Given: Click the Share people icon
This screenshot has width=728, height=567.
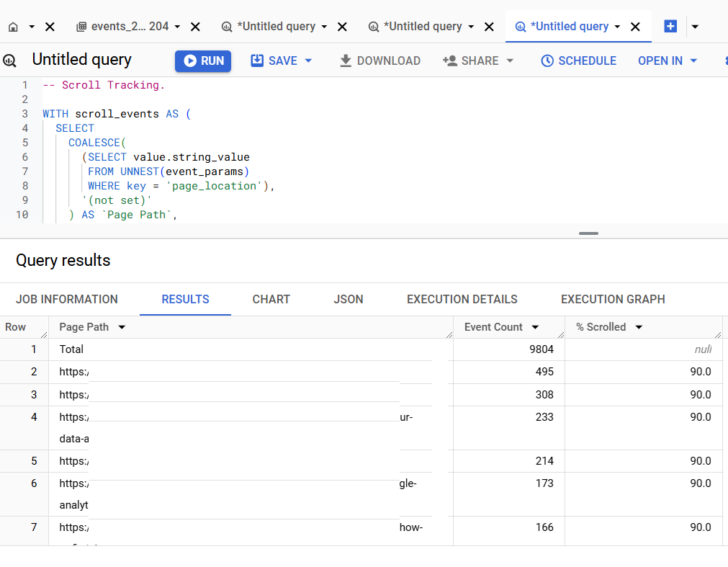Looking at the screenshot, I should [449, 61].
